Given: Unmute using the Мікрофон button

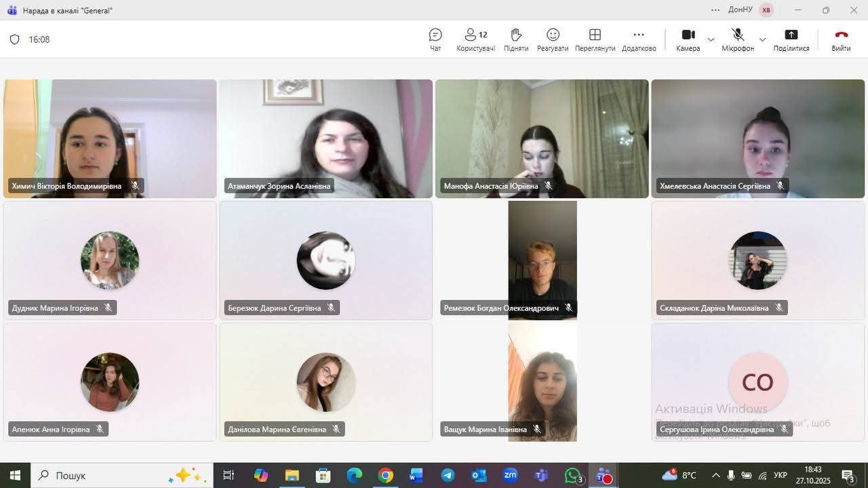Looking at the screenshot, I should click(738, 39).
